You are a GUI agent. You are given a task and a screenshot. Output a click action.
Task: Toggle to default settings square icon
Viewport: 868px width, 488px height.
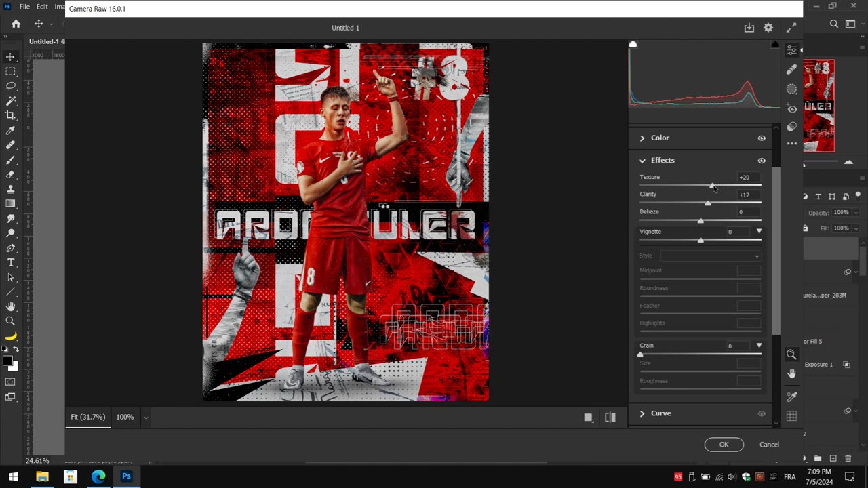(x=588, y=418)
